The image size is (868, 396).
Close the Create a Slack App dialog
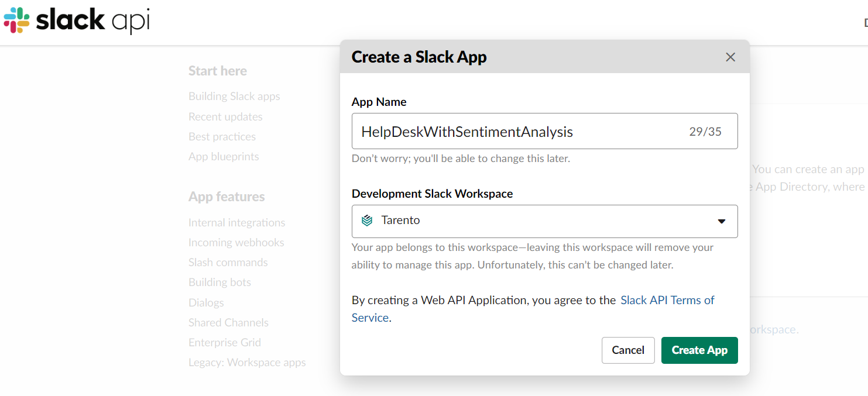[730, 57]
